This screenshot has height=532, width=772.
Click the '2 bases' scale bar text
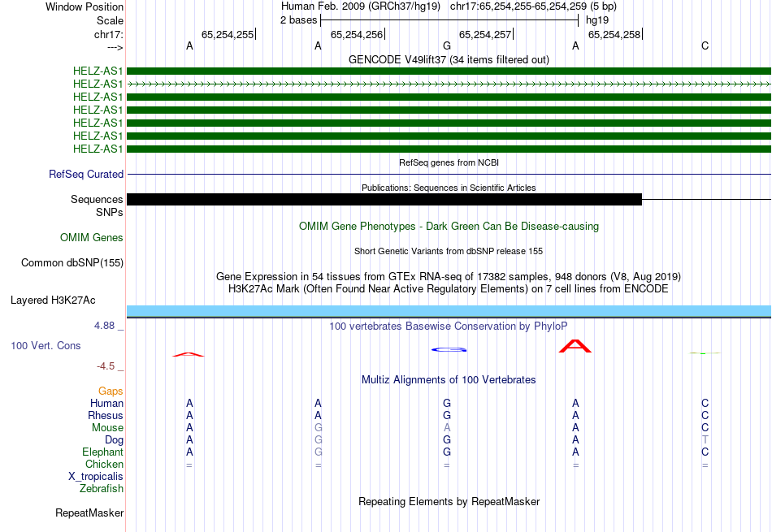[298, 19]
